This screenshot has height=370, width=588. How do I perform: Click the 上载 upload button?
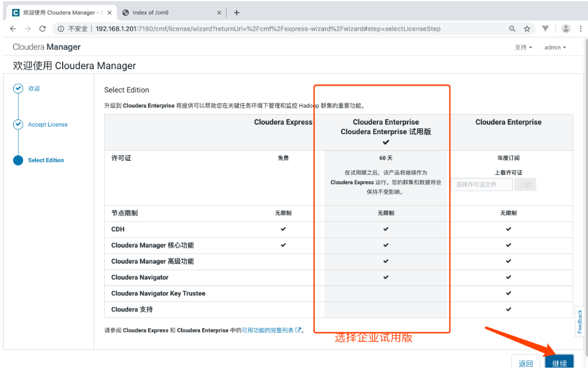tap(525, 184)
